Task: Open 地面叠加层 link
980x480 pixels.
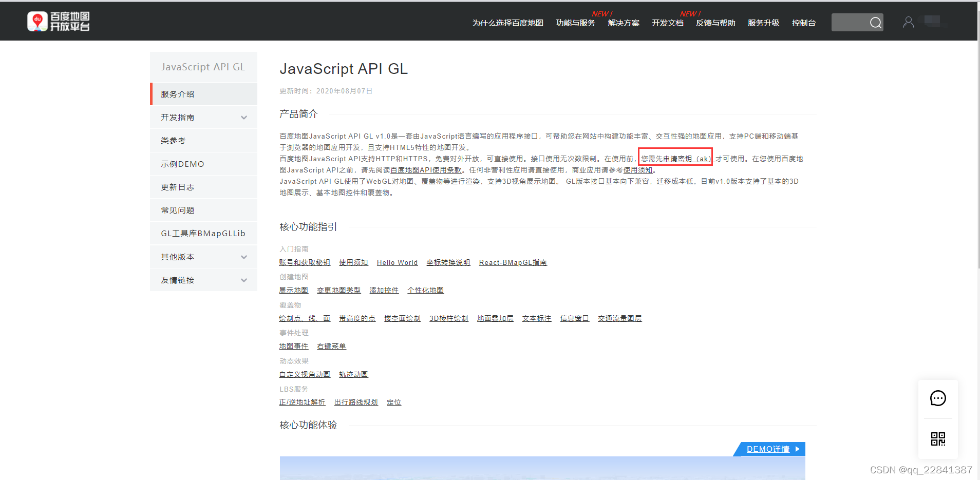Action: pos(495,318)
